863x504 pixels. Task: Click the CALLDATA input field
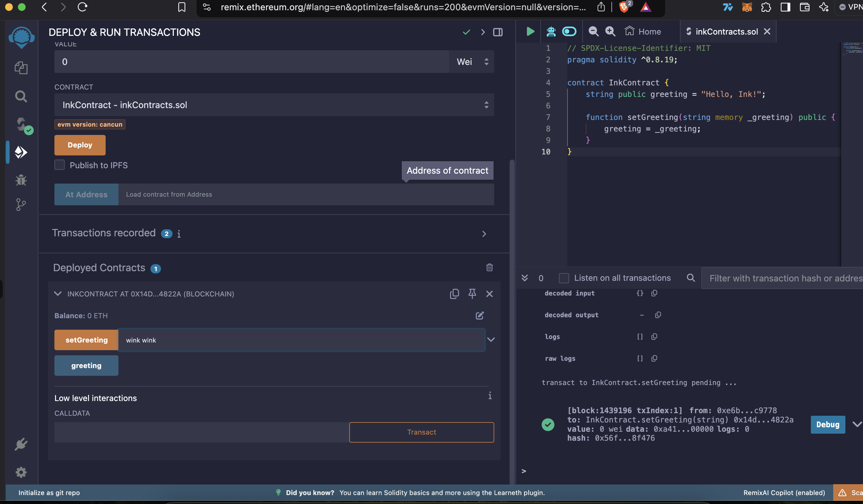pyautogui.click(x=201, y=432)
